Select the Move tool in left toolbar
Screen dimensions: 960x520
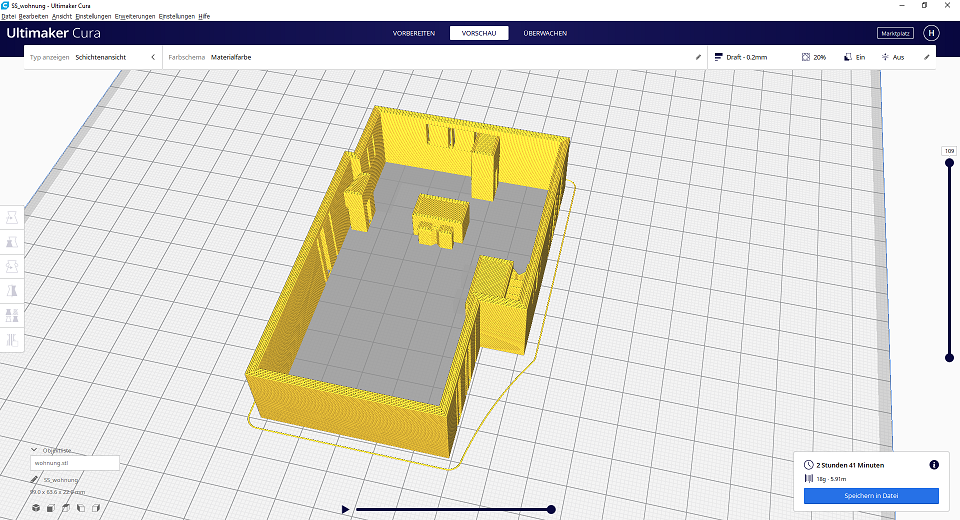tap(13, 218)
